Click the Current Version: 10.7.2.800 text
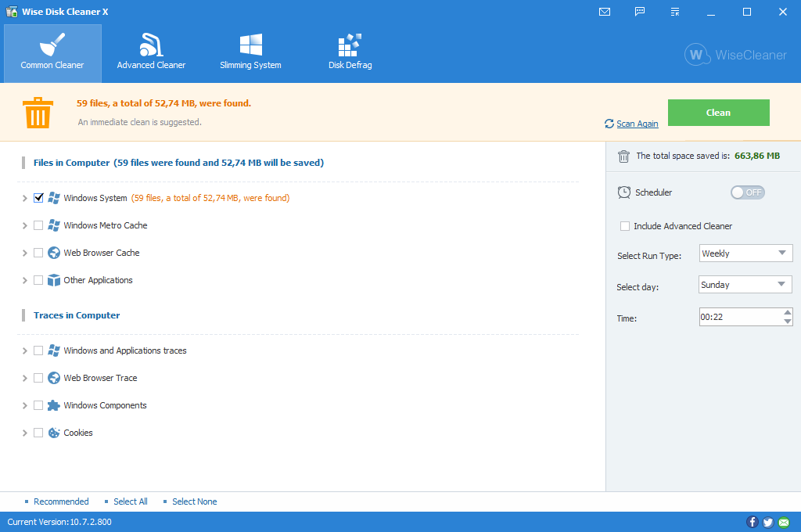 59,522
